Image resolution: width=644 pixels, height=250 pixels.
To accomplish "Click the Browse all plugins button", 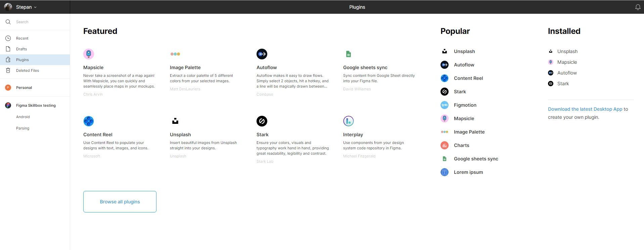I will [x=120, y=202].
